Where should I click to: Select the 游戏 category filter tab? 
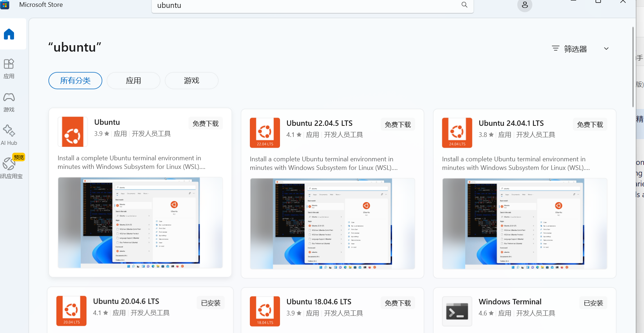[192, 81]
